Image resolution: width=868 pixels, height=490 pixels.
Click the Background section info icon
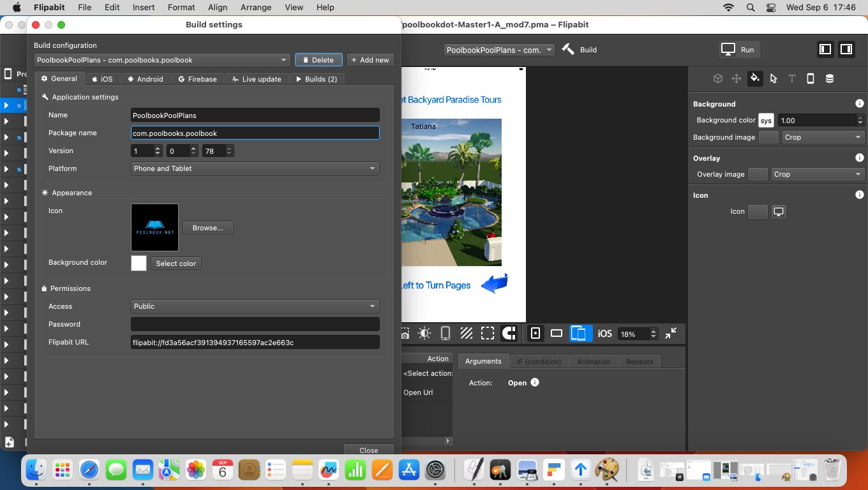point(860,103)
